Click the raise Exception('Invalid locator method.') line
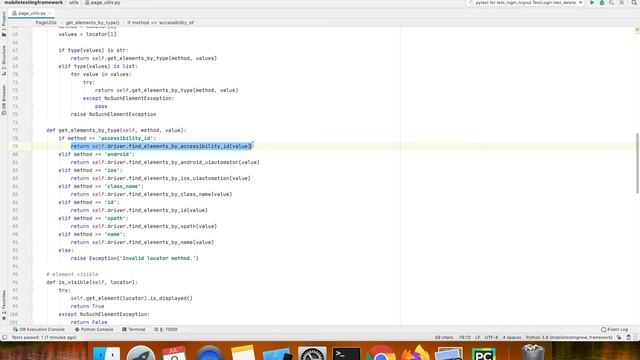 click(x=134, y=258)
